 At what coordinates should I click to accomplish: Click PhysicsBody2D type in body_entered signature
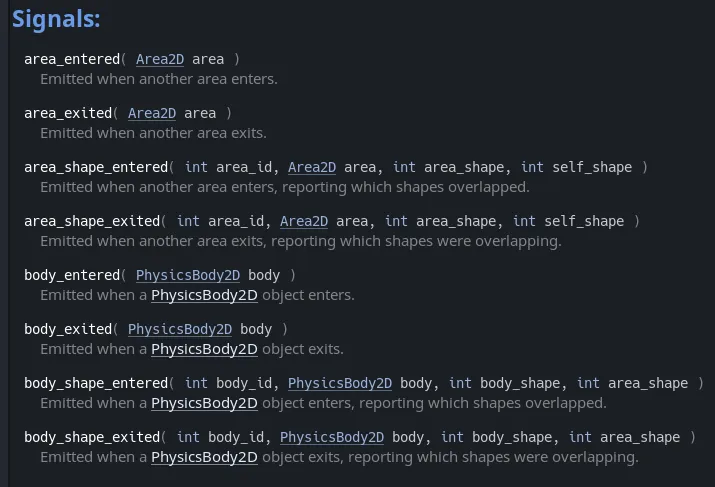[187, 275]
